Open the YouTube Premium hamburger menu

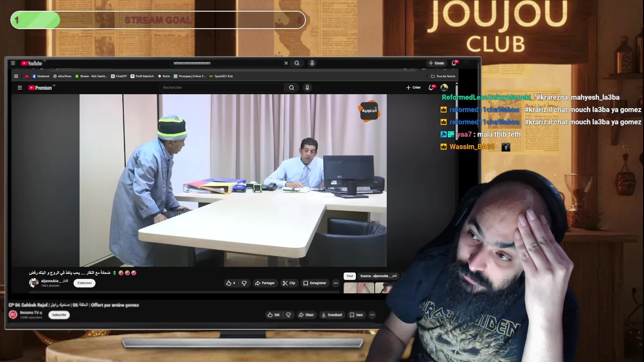coord(20,87)
